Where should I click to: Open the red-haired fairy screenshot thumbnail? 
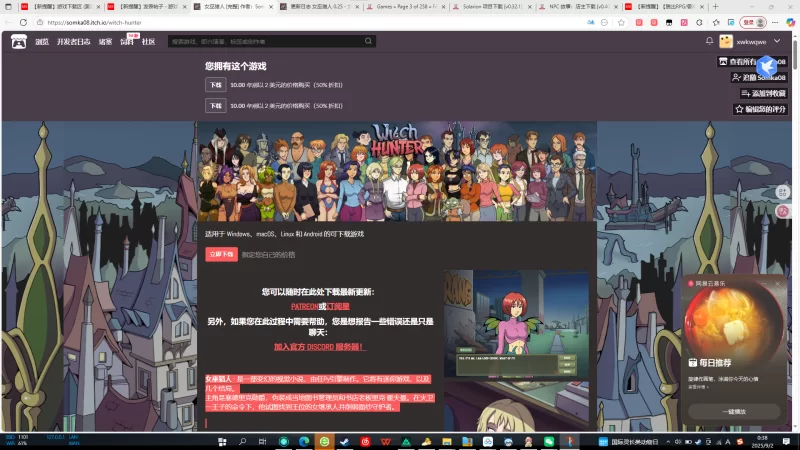point(516,324)
